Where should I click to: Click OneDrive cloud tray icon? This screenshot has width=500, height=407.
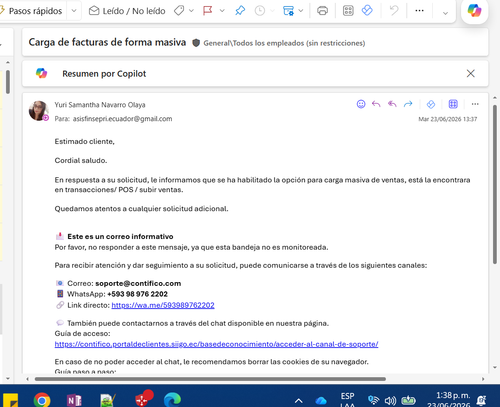(x=321, y=400)
